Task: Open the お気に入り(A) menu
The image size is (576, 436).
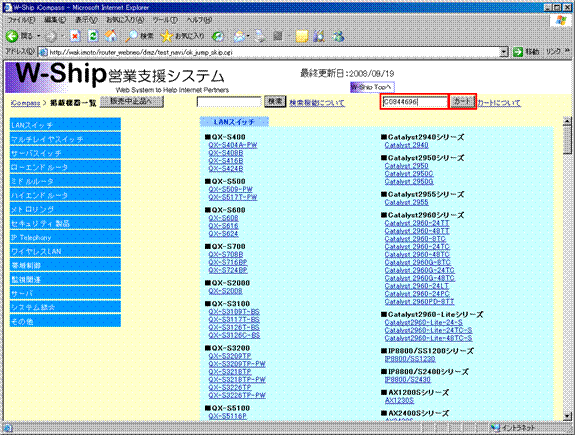Action: point(125,20)
